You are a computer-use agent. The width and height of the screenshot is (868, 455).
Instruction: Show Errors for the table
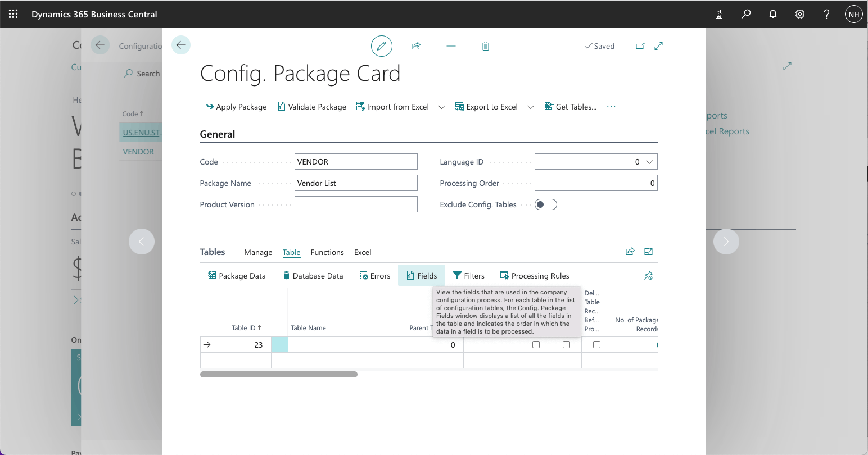tap(375, 276)
